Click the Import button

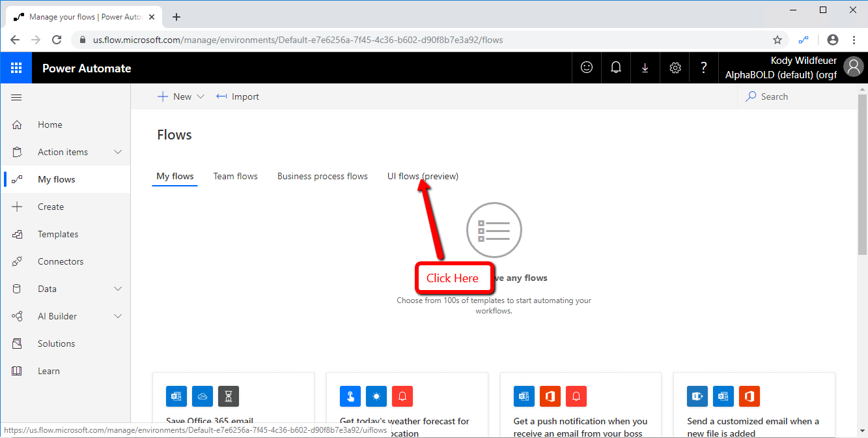pos(238,96)
